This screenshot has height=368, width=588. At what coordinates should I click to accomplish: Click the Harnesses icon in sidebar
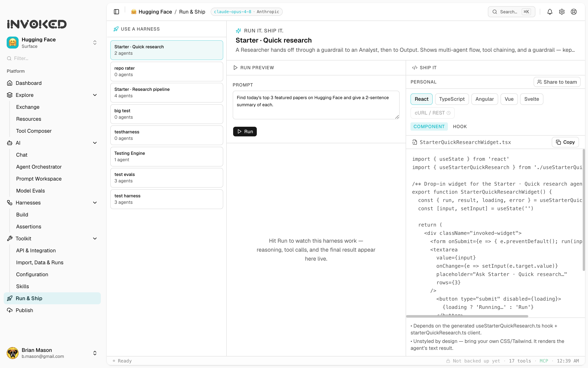tap(10, 202)
